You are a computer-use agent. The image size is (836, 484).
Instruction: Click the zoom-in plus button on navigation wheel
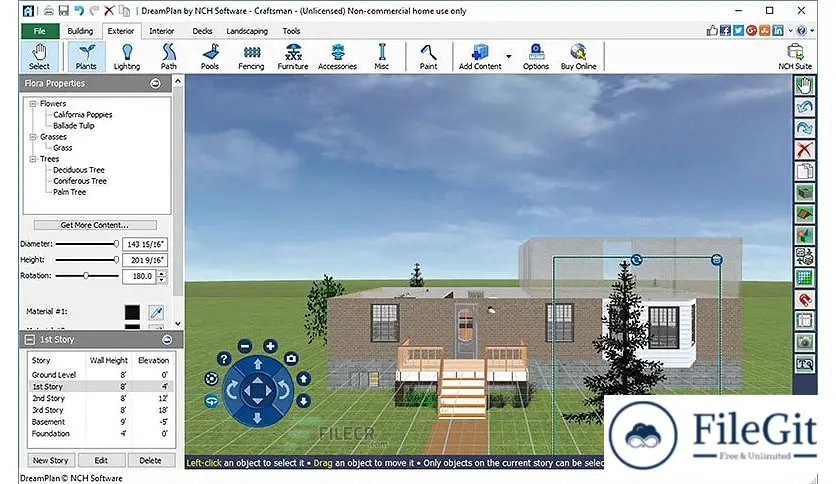[x=270, y=346]
